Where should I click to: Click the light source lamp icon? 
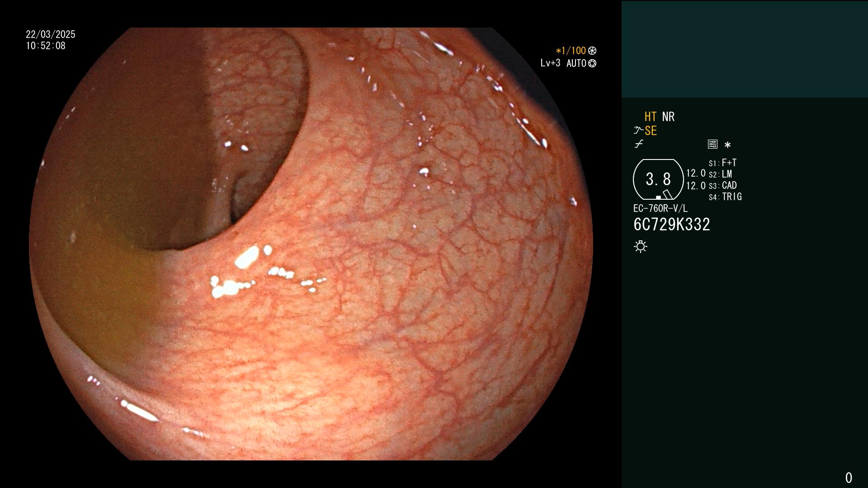(x=641, y=247)
